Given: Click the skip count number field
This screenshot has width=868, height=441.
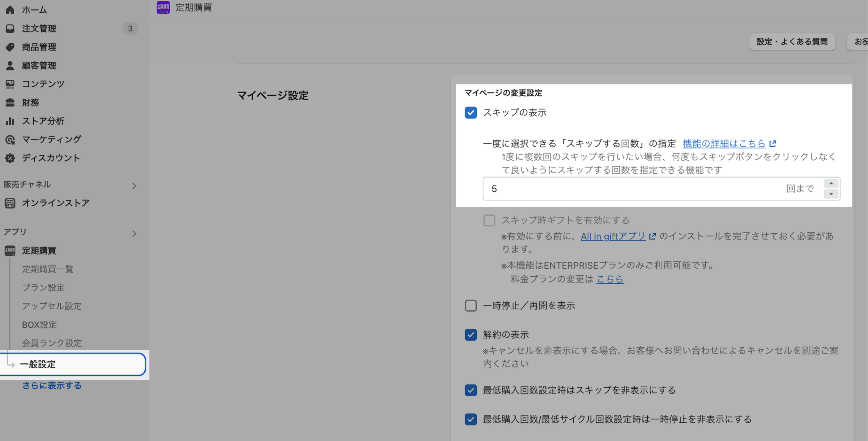Looking at the screenshot, I should tap(631, 189).
